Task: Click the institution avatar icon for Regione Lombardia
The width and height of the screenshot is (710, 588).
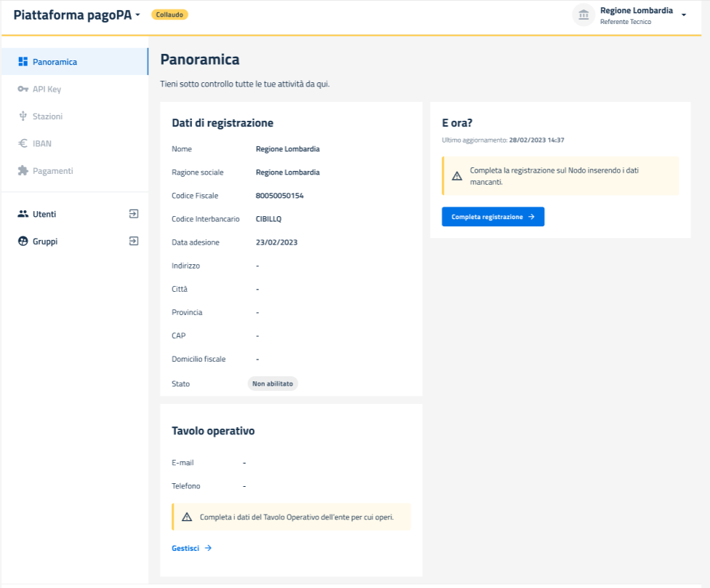Action: pyautogui.click(x=583, y=15)
